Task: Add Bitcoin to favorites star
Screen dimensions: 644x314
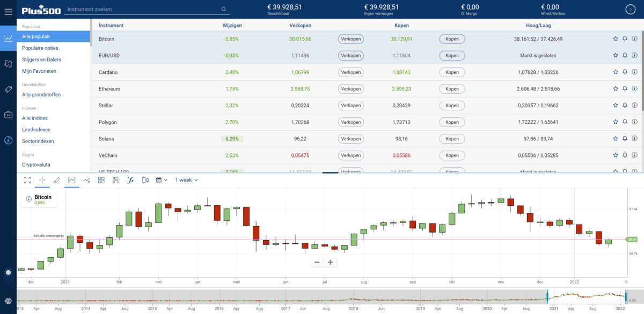Action: click(616, 39)
